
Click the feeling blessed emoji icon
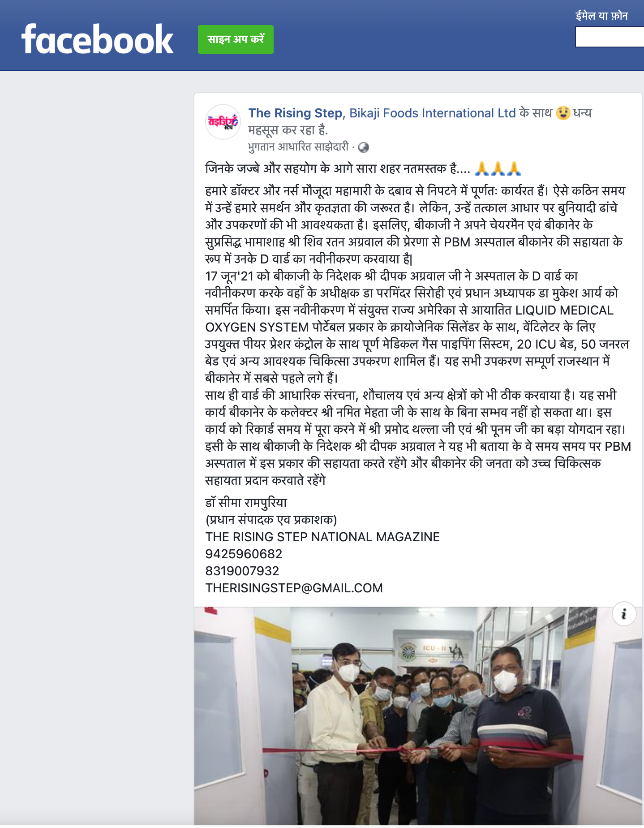[x=563, y=113]
